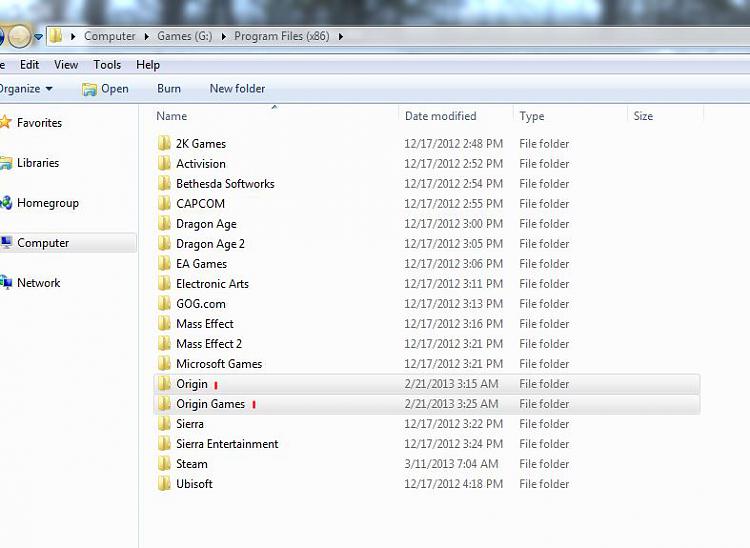Open the Edit menu
This screenshot has height=548, width=750.
pos(29,65)
